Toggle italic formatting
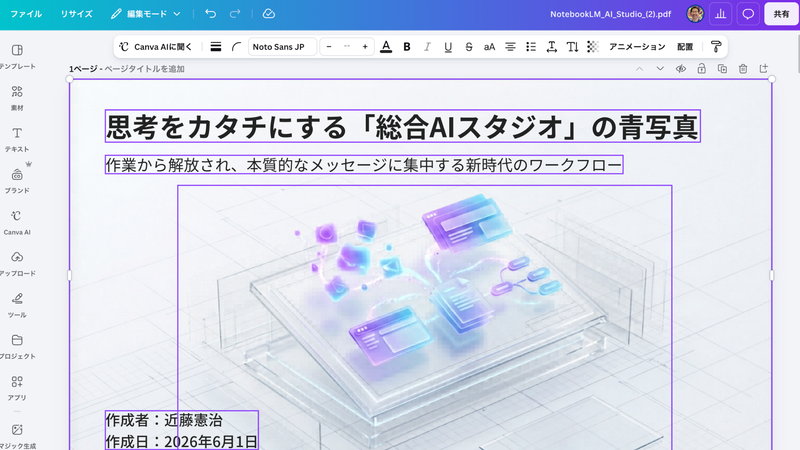The width and height of the screenshot is (800, 450). tap(428, 47)
